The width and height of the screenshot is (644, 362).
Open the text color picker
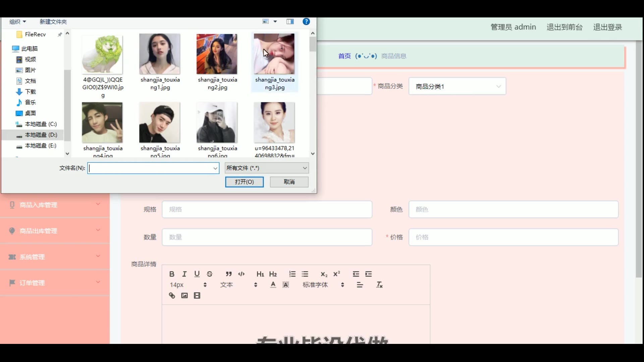[273, 285]
